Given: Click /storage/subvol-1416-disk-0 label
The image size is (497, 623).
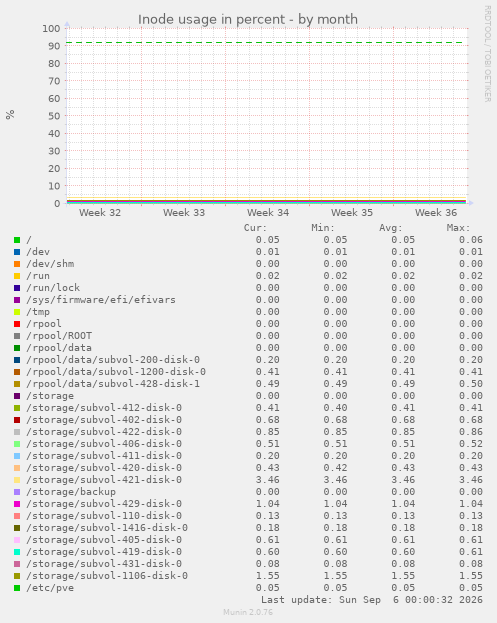Looking at the screenshot, I should pyautogui.click(x=107, y=528).
